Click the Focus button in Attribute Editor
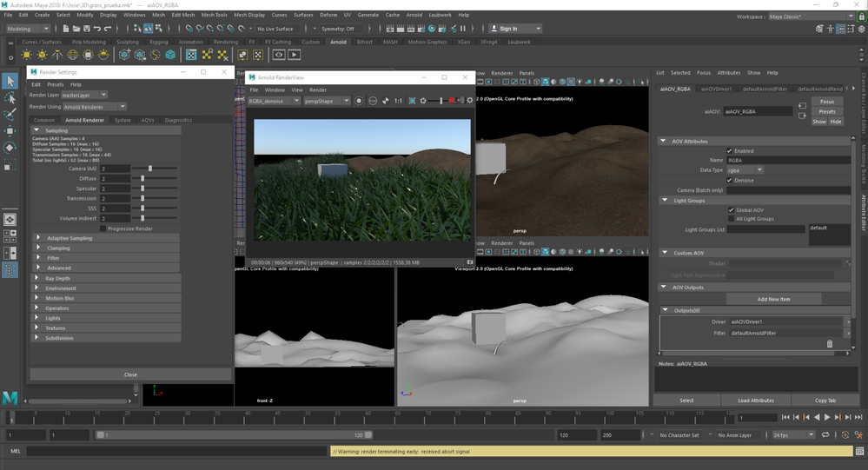 coord(827,102)
